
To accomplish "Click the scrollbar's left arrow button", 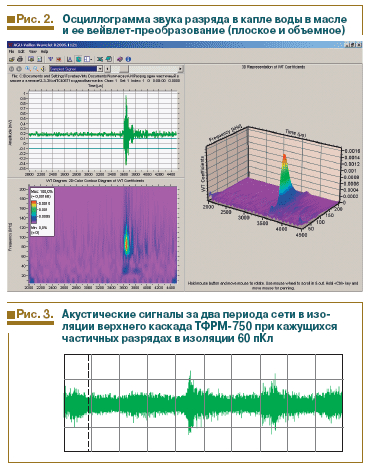I will point(107,69).
